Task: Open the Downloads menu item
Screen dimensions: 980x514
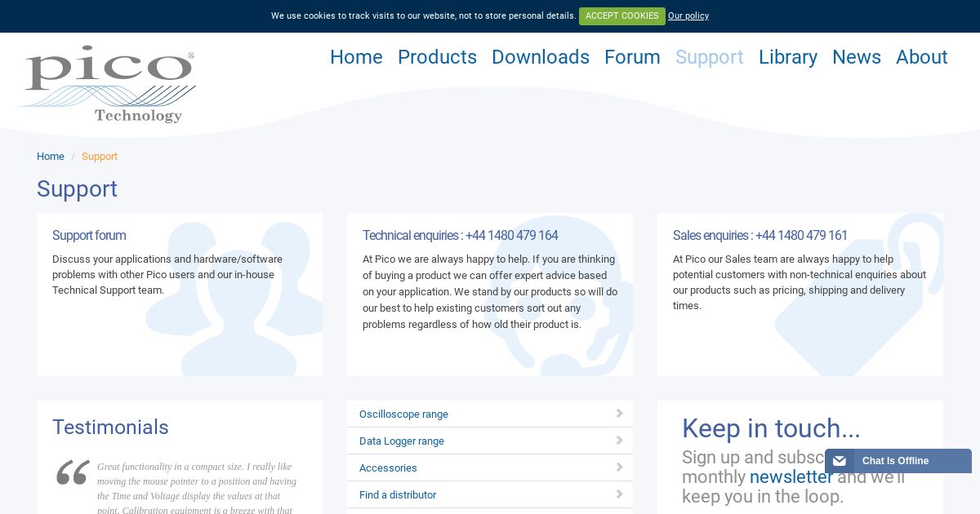Action: click(x=541, y=57)
